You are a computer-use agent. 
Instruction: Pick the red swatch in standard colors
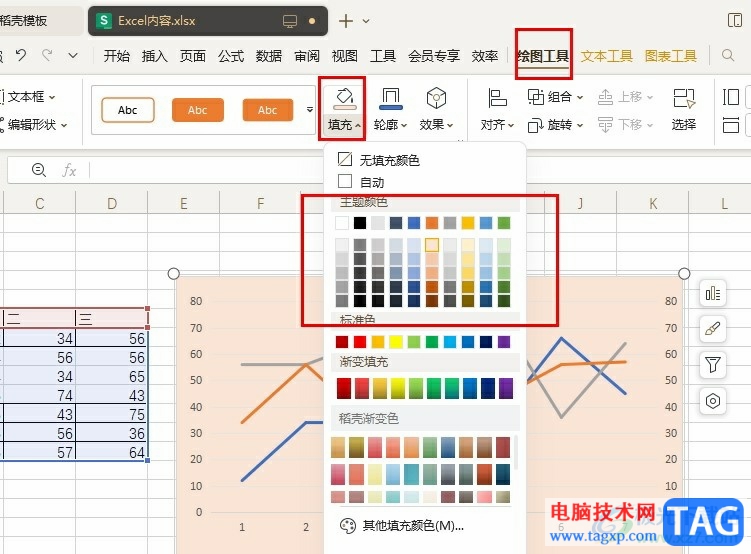[x=360, y=342]
